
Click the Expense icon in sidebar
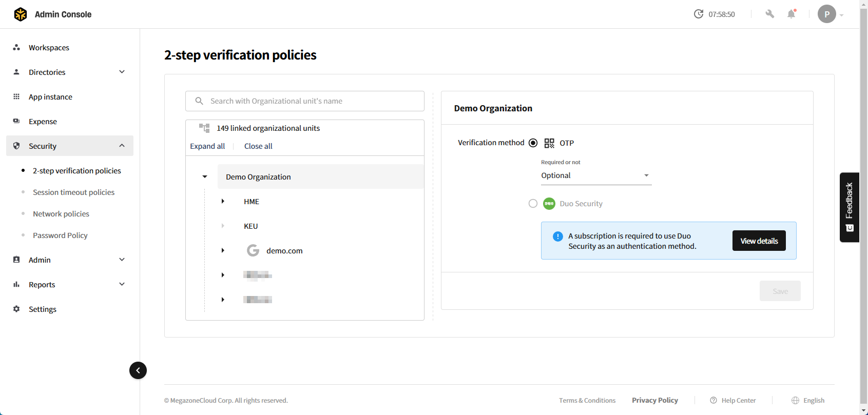pos(16,121)
